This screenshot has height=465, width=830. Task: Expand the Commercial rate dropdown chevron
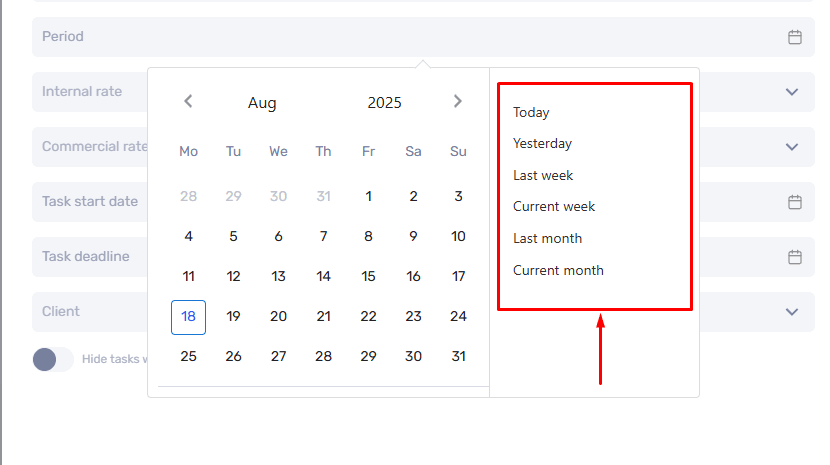coord(792,147)
